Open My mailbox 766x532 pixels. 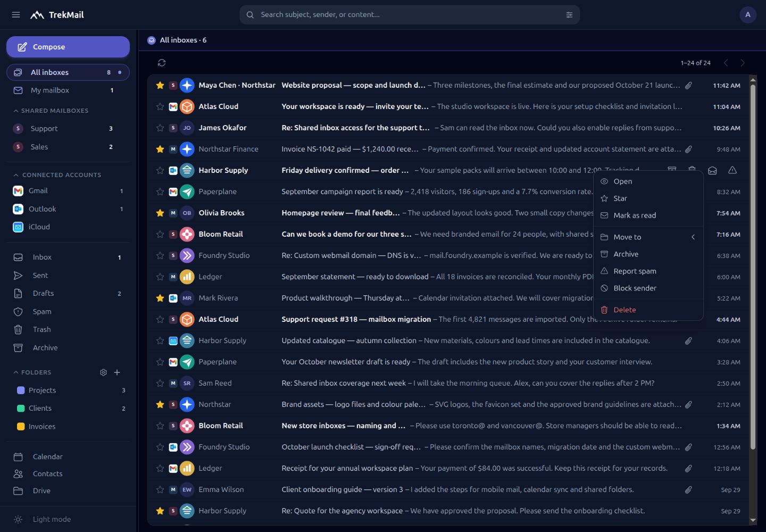click(68, 90)
